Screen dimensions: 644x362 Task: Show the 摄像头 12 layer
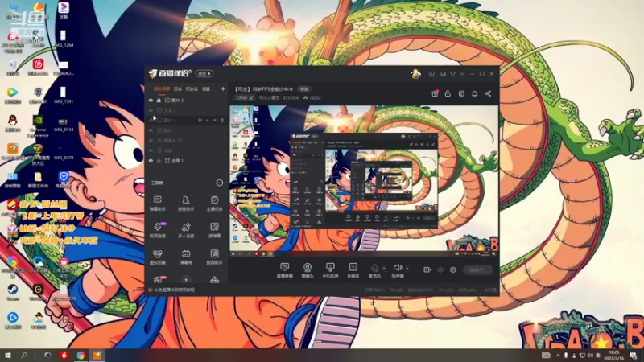coord(151,140)
